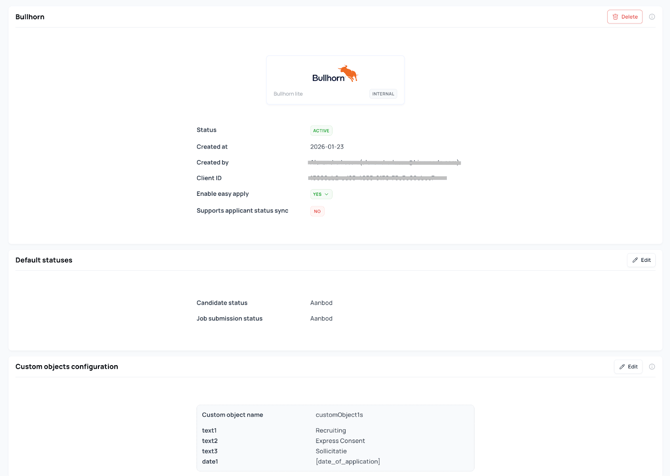
Task: Click the Candidate status value Aanbod
Action: [321, 303]
